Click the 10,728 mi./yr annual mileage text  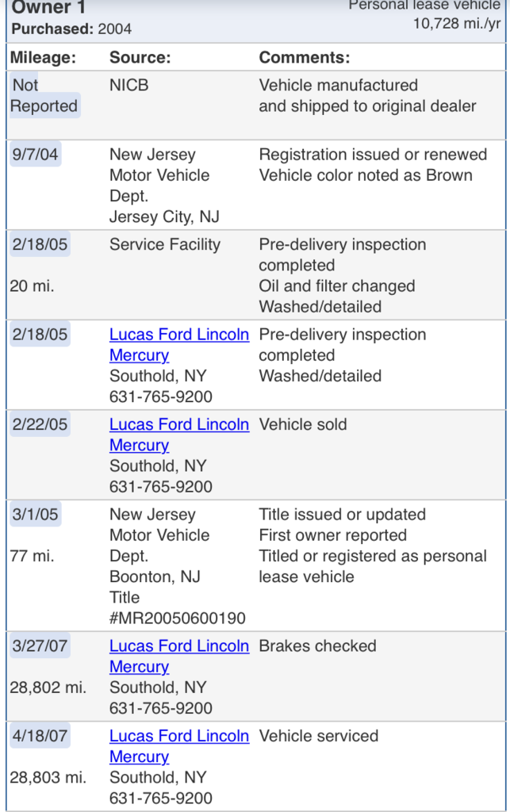click(457, 24)
